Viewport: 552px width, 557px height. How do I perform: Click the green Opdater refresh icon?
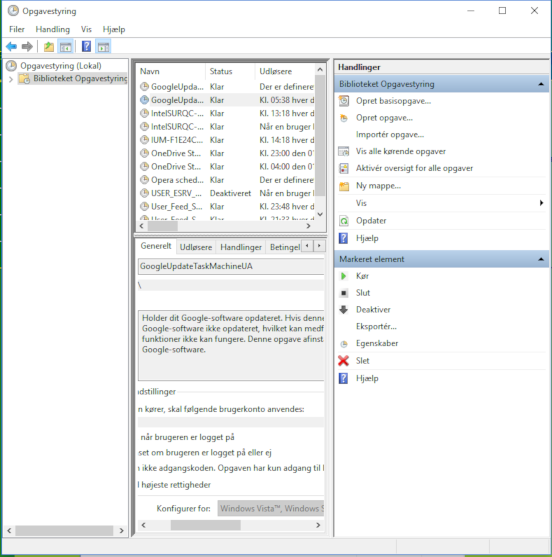coord(344,221)
